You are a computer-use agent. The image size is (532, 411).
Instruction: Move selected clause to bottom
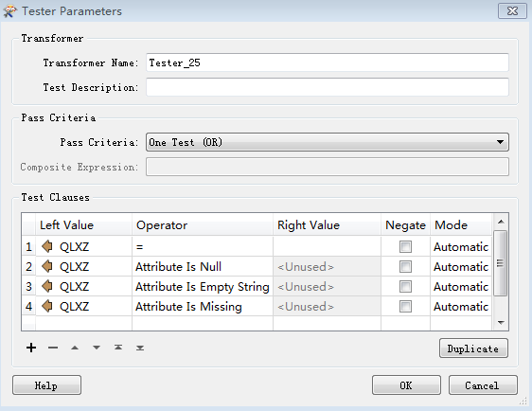click(140, 348)
